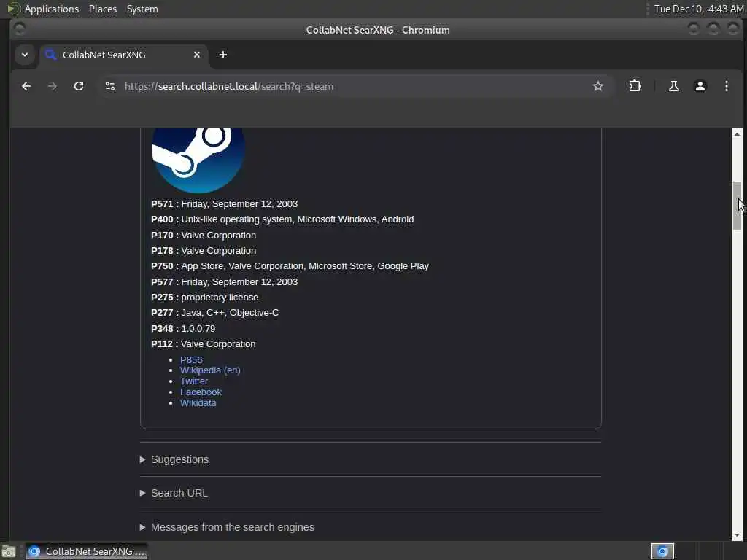
Task: Click the scrollbar down arrow
Action: click(737, 535)
